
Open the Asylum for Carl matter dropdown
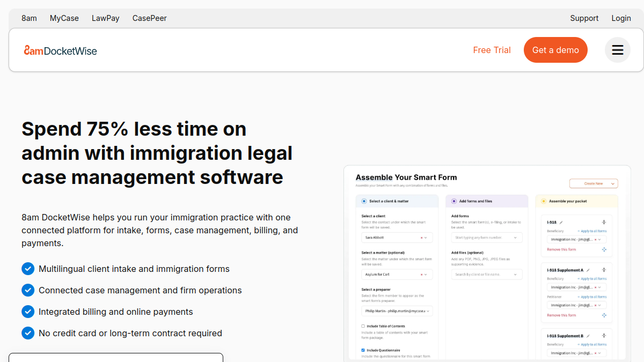point(397,274)
